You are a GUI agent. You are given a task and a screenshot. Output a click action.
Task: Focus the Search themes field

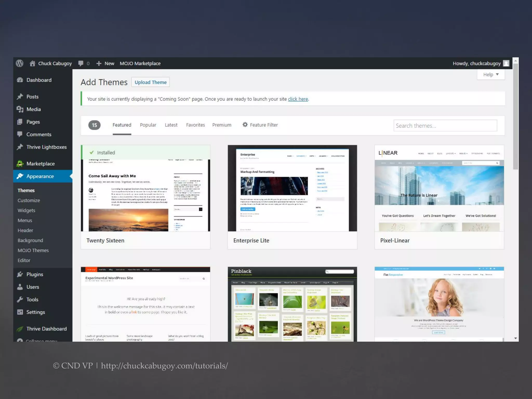[445, 126]
